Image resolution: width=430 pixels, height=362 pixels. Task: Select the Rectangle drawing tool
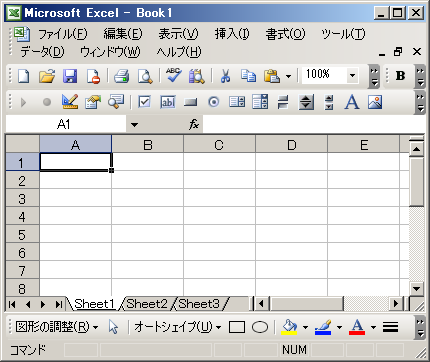[x=237, y=327]
